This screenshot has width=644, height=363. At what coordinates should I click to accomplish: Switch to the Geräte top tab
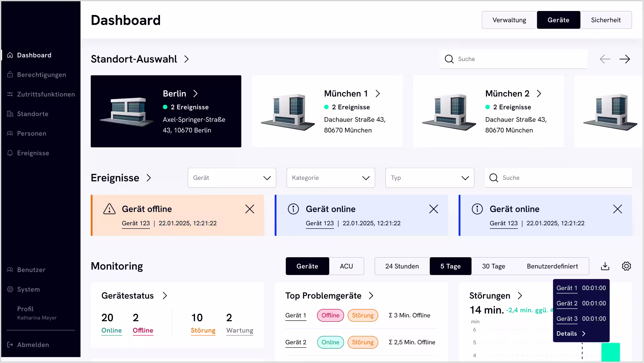pos(558,20)
